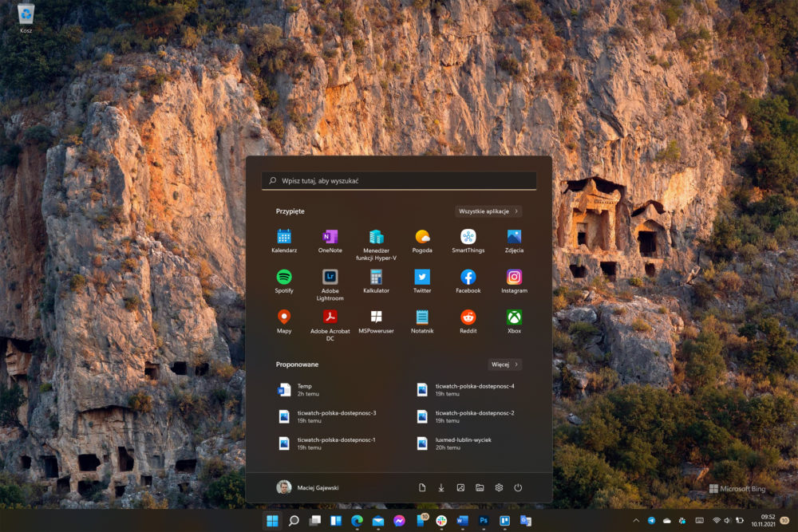Open the clock and date 09:52 flyout

pos(764,520)
